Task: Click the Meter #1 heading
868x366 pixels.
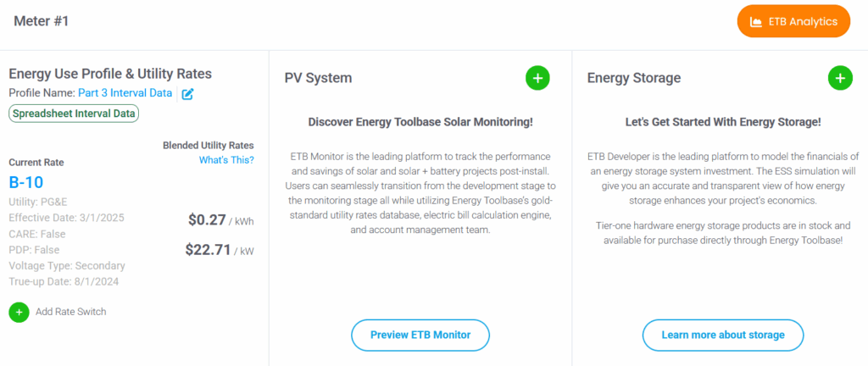Action: 41,21
